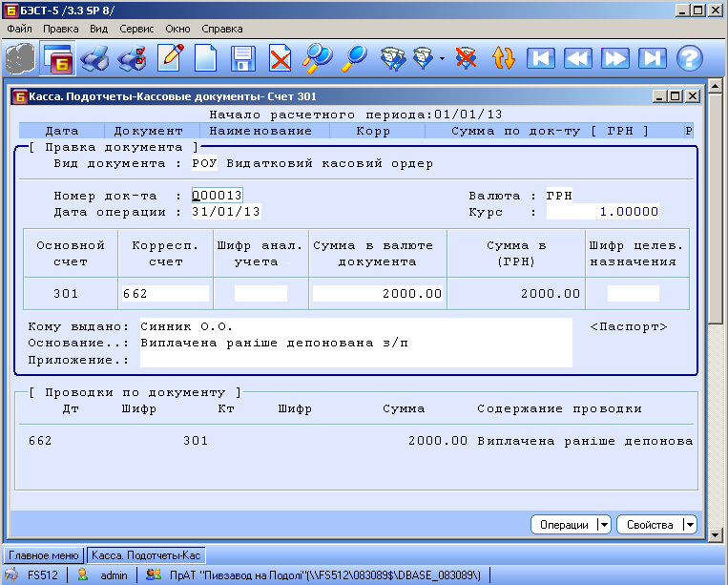Image resolution: width=728 pixels, height=585 pixels.
Task: Go to first record arrow icon
Action: pyautogui.click(x=540, y=58)
